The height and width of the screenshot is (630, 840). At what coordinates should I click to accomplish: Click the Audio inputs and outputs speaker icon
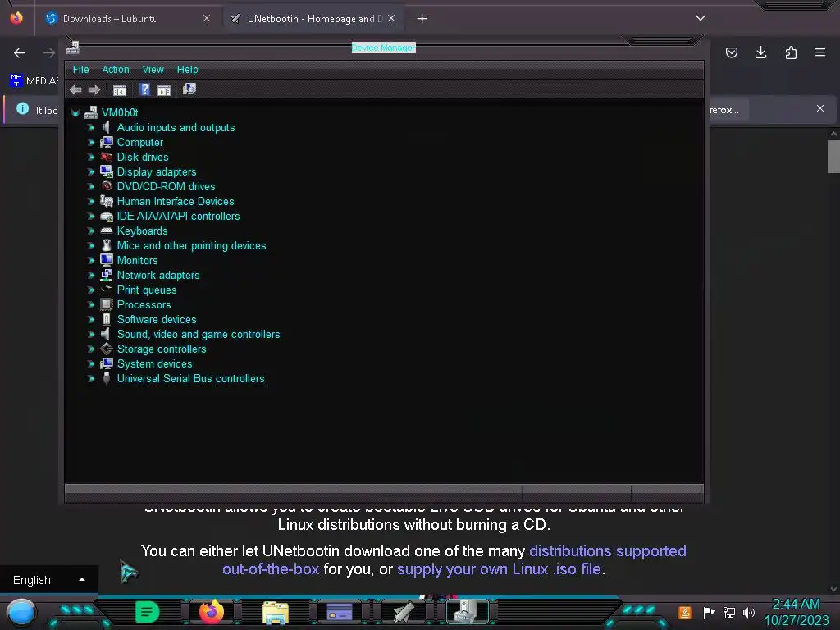[x=106, y=127]
